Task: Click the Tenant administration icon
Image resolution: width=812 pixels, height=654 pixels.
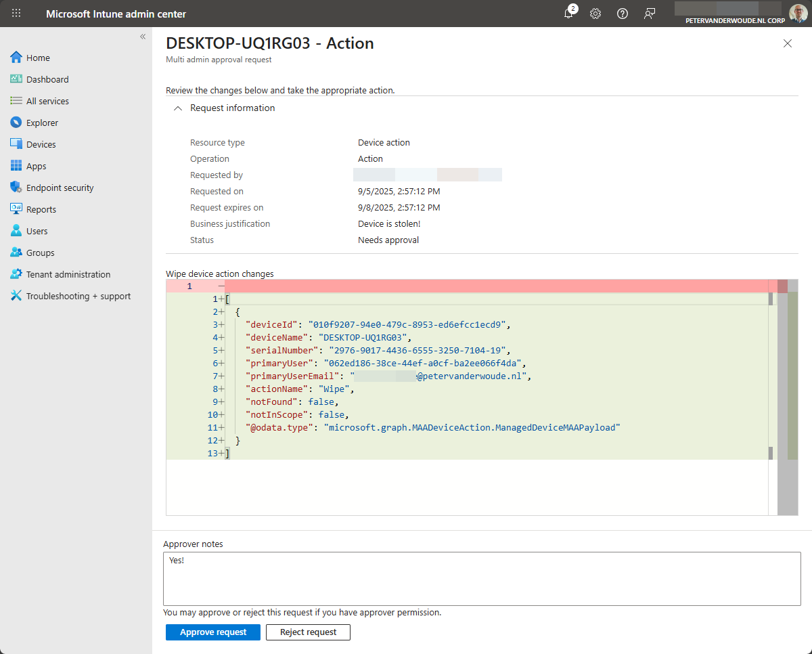Action: pyautogui.click(x=16, y=274)
